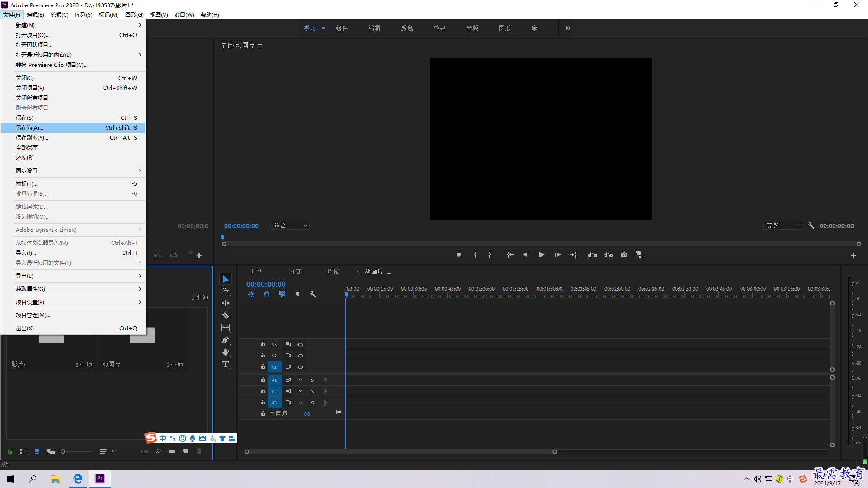Select the Selection tool arrow
868x488 pixels.
[226, 279]
